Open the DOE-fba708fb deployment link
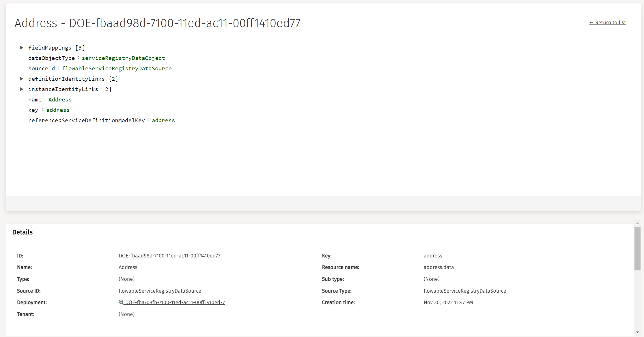The width and height of the screenshot is (644, 337). (x=175, y=302)
